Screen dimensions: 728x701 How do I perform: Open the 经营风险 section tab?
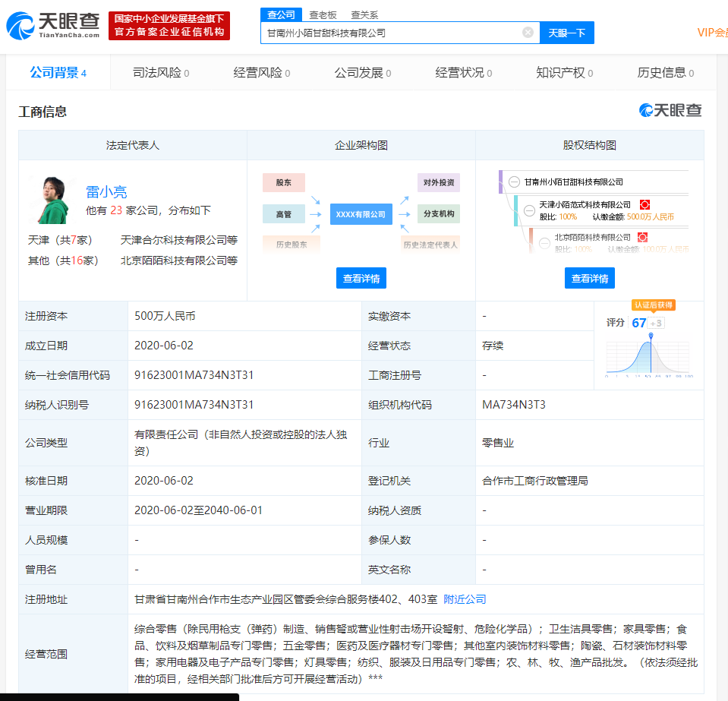pyautogui.click(x=261, y=73)
